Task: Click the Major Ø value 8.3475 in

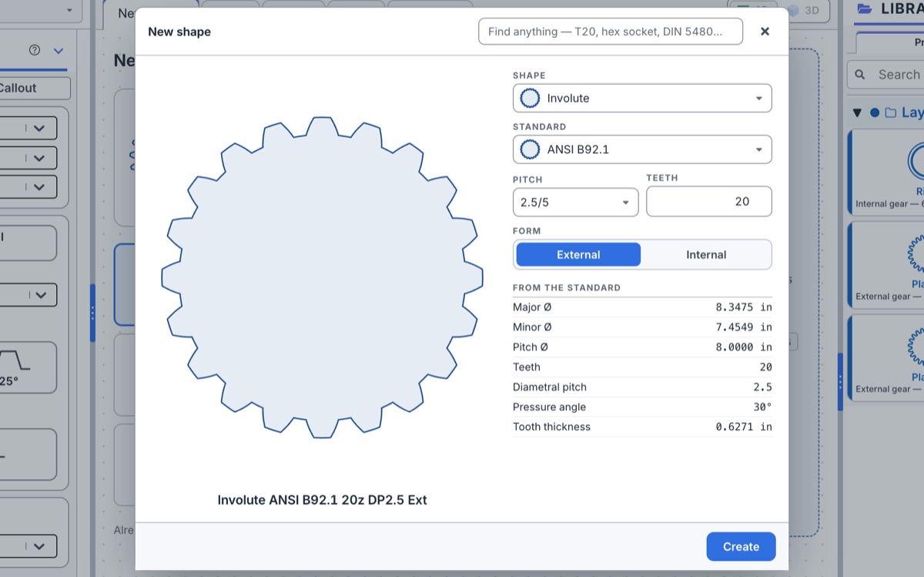Action: (743, 307)
